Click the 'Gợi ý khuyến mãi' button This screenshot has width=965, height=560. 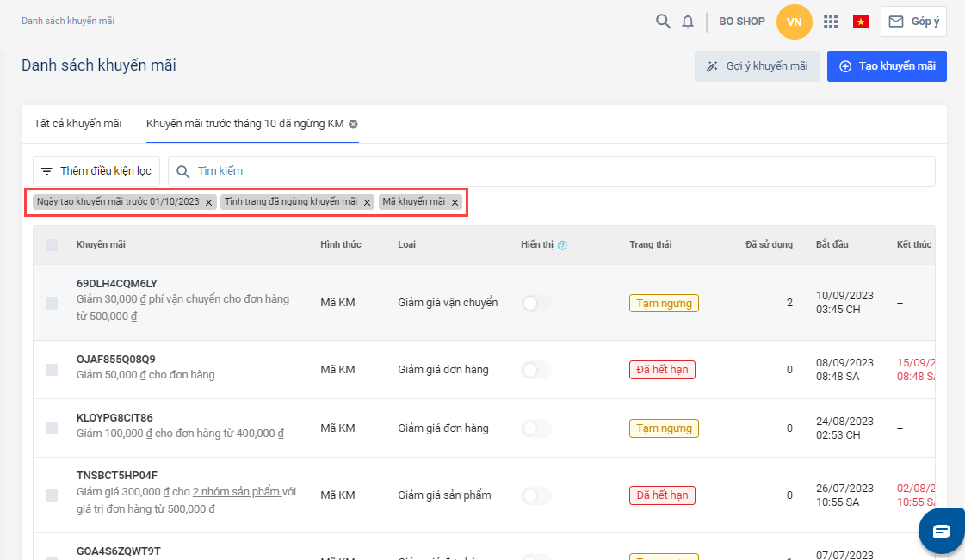click(x=757, y=66)
